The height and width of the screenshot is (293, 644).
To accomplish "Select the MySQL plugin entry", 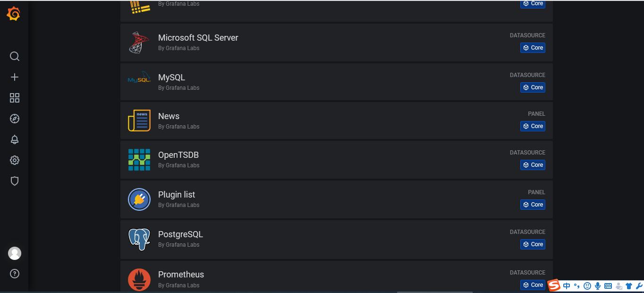I will pyautogui.click(x=171, y=78).
